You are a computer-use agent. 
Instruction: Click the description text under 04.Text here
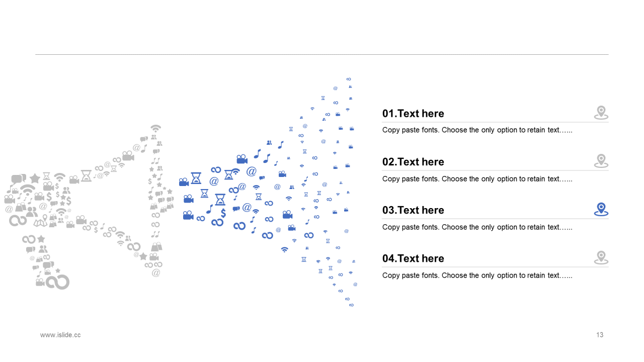click(x=477, y=276)
